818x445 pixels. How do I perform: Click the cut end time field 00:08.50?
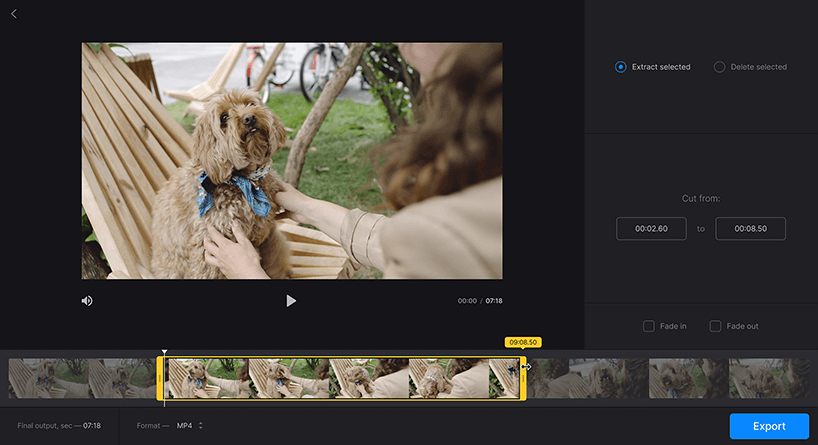750,229
